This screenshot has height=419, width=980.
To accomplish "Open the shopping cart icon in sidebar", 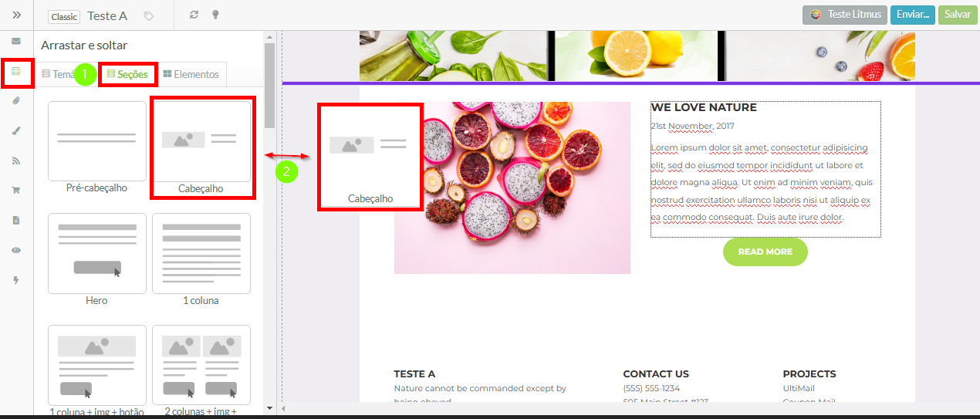I will [16, 191].
